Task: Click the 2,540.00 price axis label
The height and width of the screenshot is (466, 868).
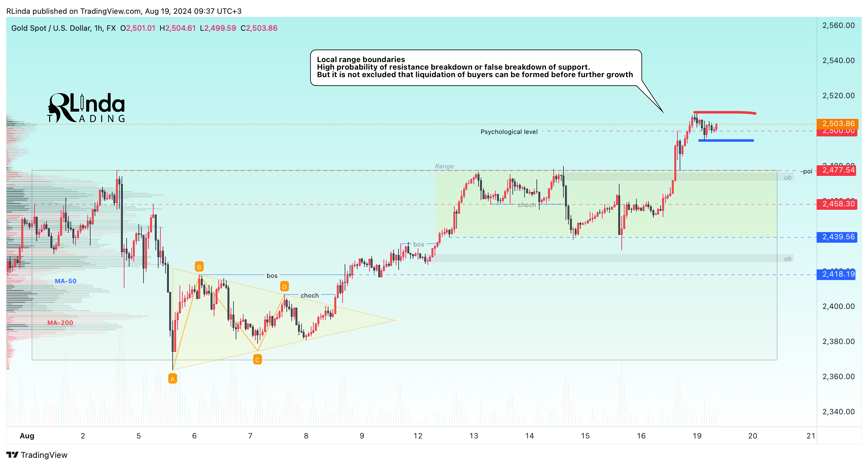Action: (838, 60)
